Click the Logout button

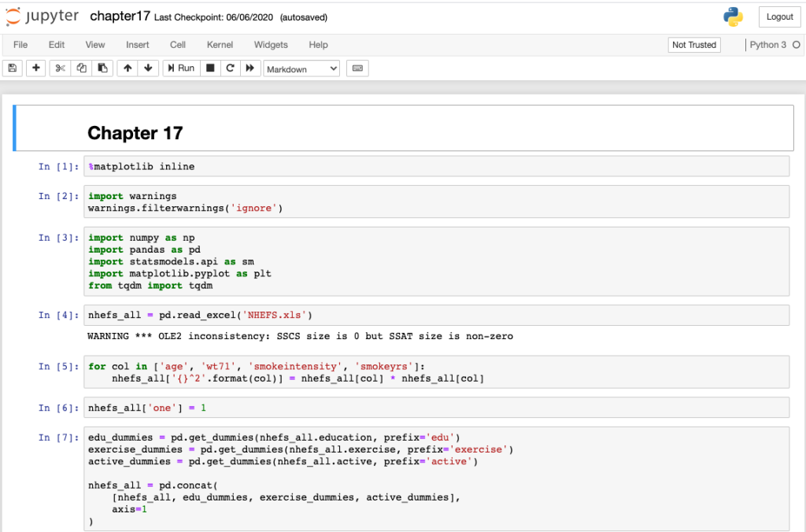click(778, 17)
